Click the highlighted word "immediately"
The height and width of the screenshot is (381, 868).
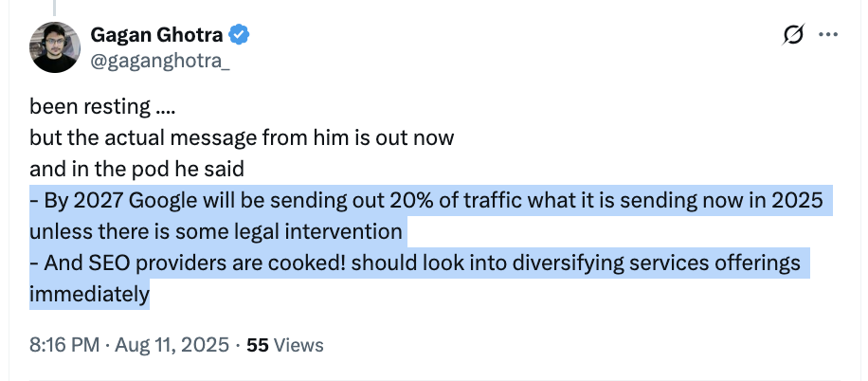pos(90,295)
